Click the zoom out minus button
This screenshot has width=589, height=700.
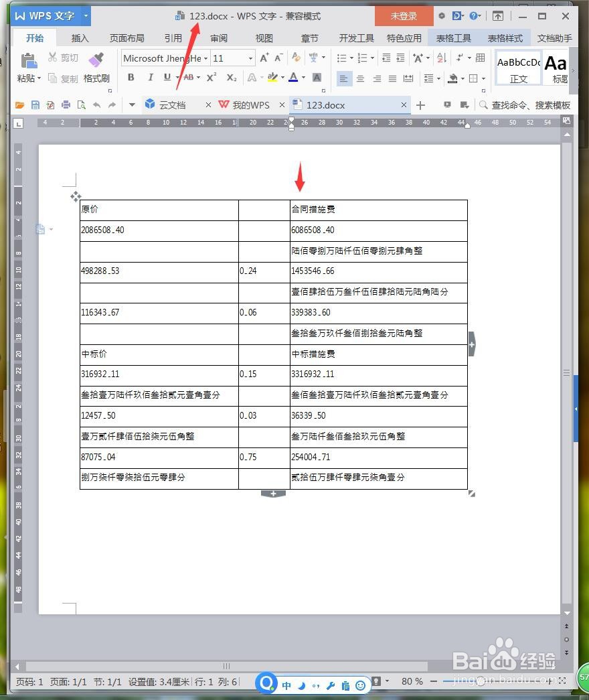(434, 681)
